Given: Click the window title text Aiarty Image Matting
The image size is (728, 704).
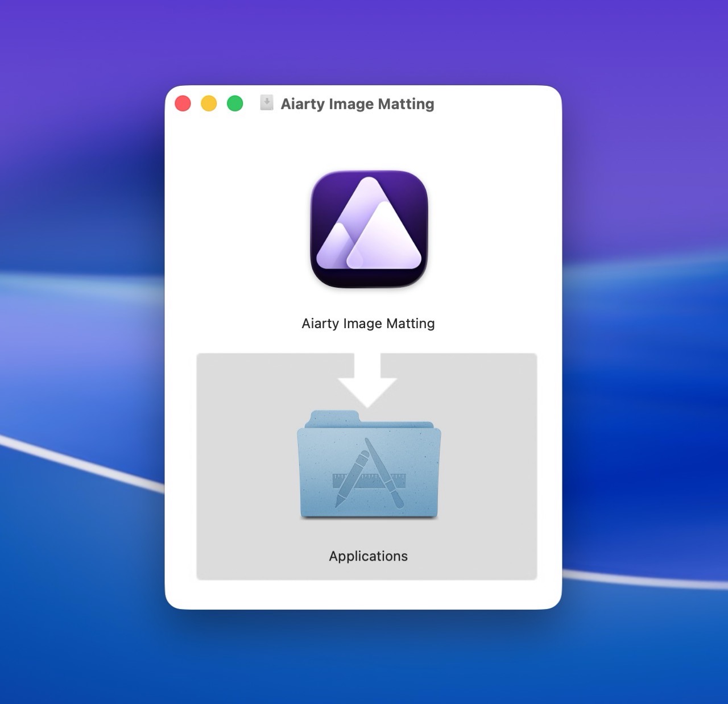Looking at the screenshot, I should click(357, 104).
